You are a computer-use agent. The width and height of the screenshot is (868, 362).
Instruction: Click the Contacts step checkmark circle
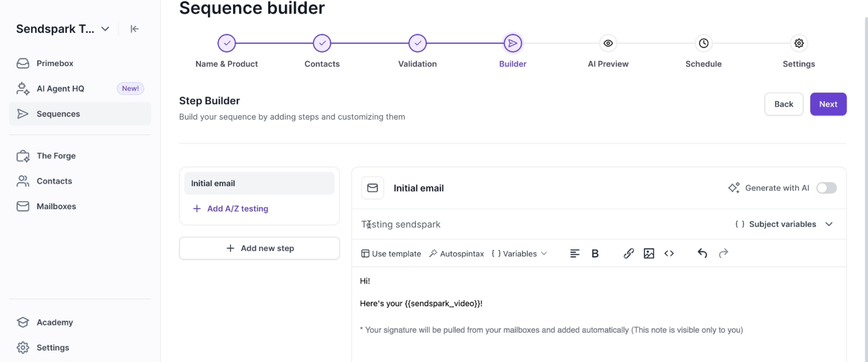pyautogui.click(x=322, y=43)
